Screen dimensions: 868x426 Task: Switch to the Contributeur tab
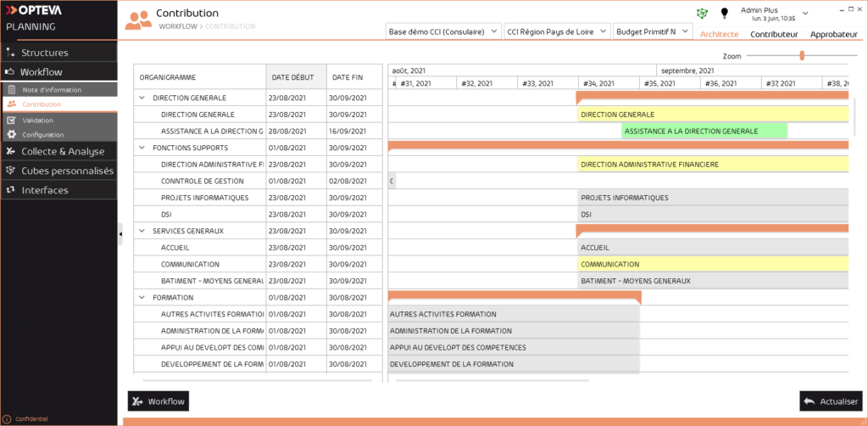pos(774,34)
